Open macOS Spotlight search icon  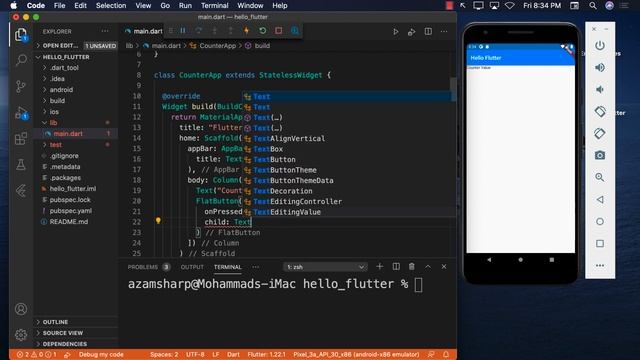pos(593,6)
